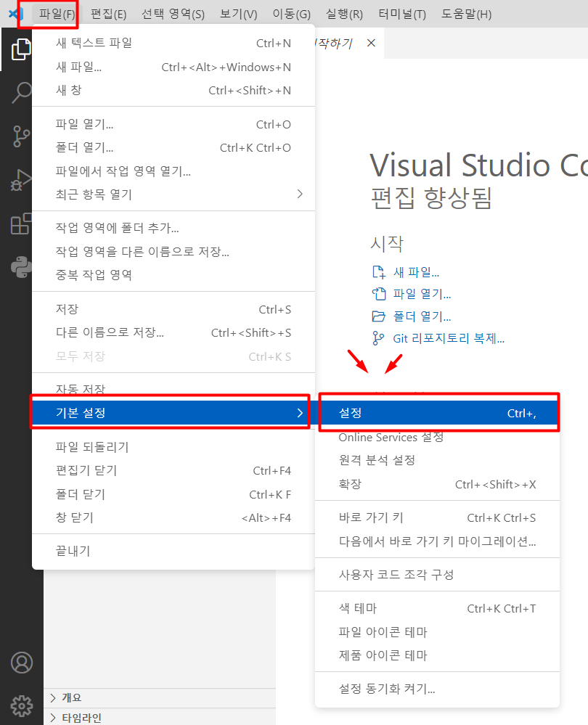Open 색 테마 entry
This screenshot has width=588, height=725.
coord(438,608)
